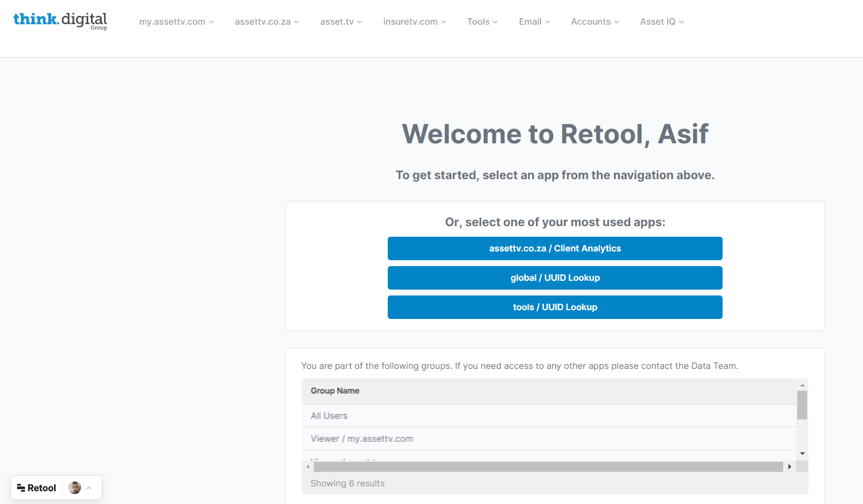Viewport: 863px width, 504px height.
Task: Expand the Retool badge chevron
Action: [x=89, y=488]
